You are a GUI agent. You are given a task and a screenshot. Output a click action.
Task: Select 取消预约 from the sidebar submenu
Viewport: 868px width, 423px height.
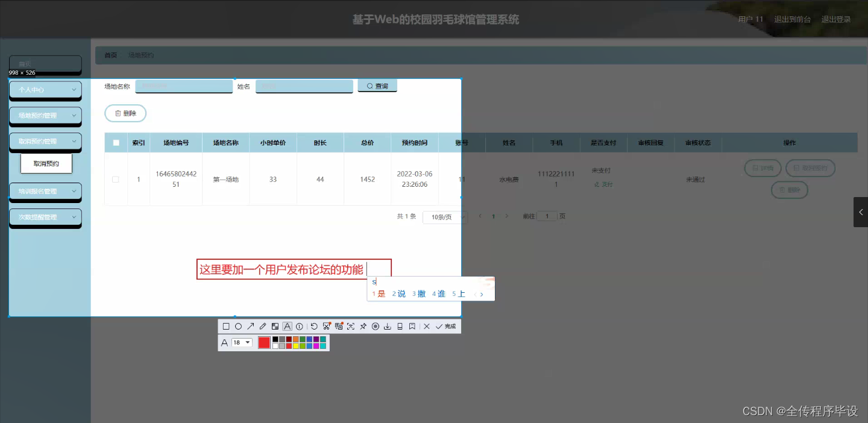(x=46, y=163)
